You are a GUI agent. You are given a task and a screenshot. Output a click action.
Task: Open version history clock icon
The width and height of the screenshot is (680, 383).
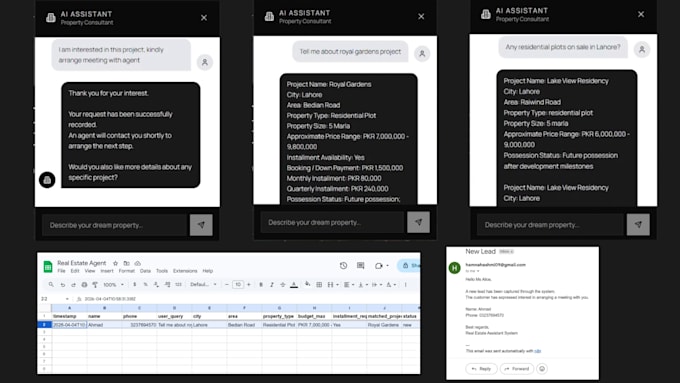pos(343,265)
